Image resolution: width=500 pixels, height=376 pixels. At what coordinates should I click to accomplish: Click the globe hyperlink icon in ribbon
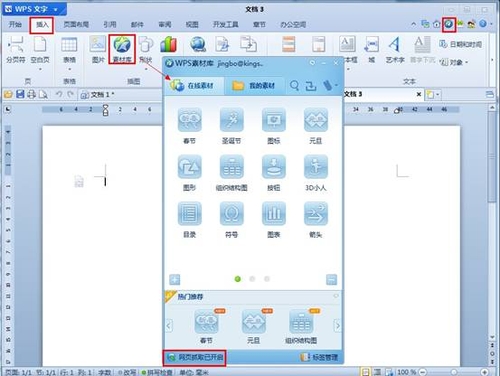(x=198, y=44)
